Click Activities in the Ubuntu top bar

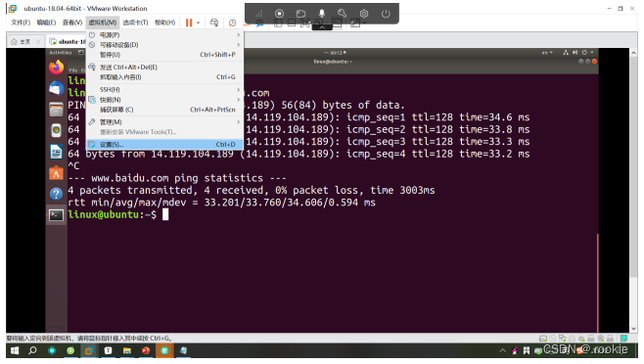[61, 53]
